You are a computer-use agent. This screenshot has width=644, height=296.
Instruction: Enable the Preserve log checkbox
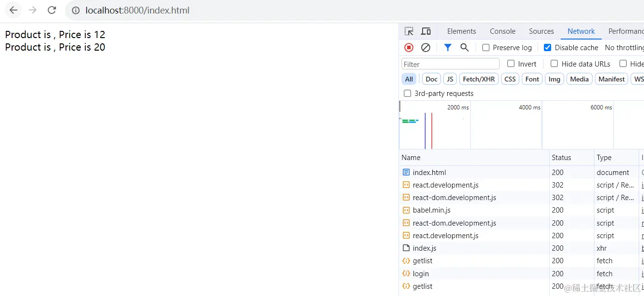point(486,47)
